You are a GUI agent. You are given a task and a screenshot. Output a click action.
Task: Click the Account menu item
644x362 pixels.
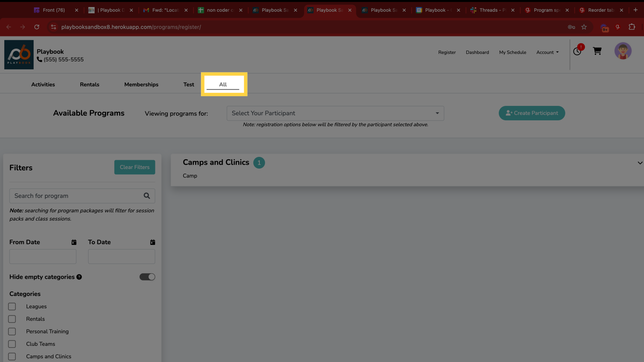click(x=547, y=53)
